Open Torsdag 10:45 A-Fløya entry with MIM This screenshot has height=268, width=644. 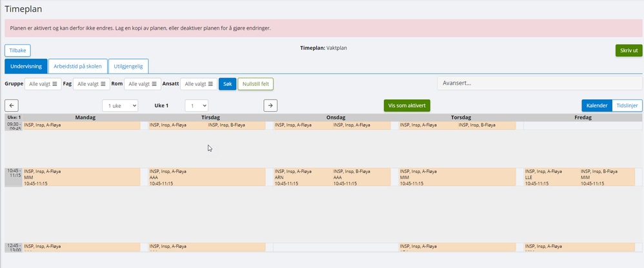[457, 177]
